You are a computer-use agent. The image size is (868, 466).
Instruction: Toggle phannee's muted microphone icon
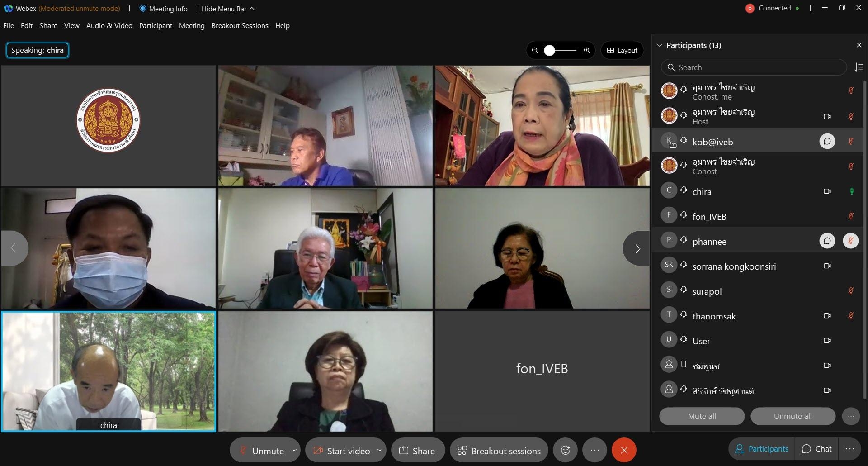tap(850, 241)
